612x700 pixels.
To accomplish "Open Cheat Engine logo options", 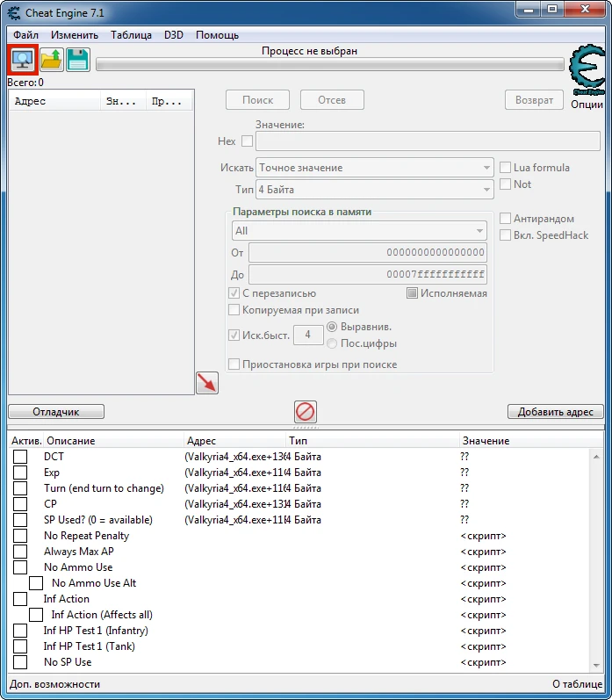I will (587, 69).
